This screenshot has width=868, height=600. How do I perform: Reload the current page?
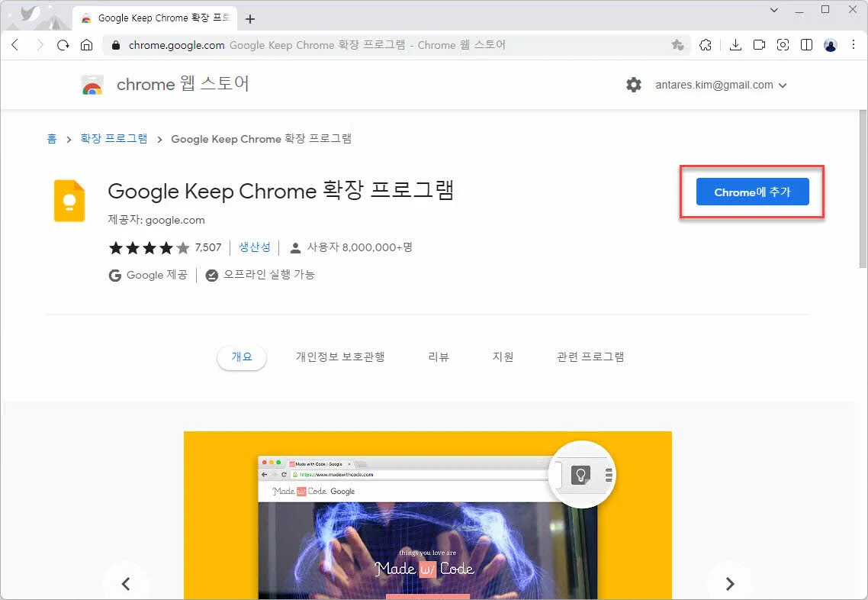click(63, 45)
